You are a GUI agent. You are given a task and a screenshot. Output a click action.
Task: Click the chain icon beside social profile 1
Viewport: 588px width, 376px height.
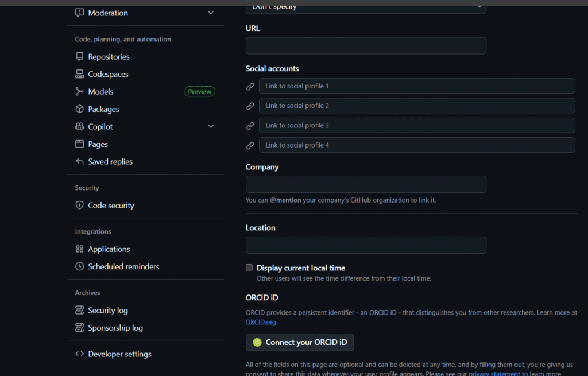click(250, 86)
